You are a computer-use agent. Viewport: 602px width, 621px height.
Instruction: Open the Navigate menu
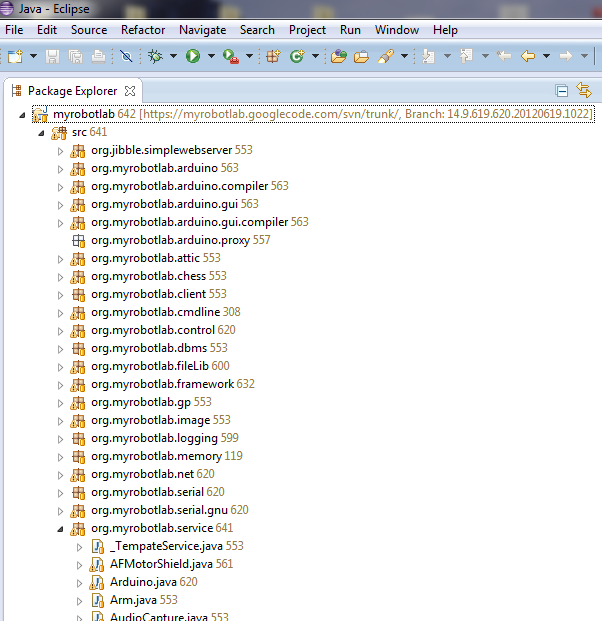(x=202, y=30)
